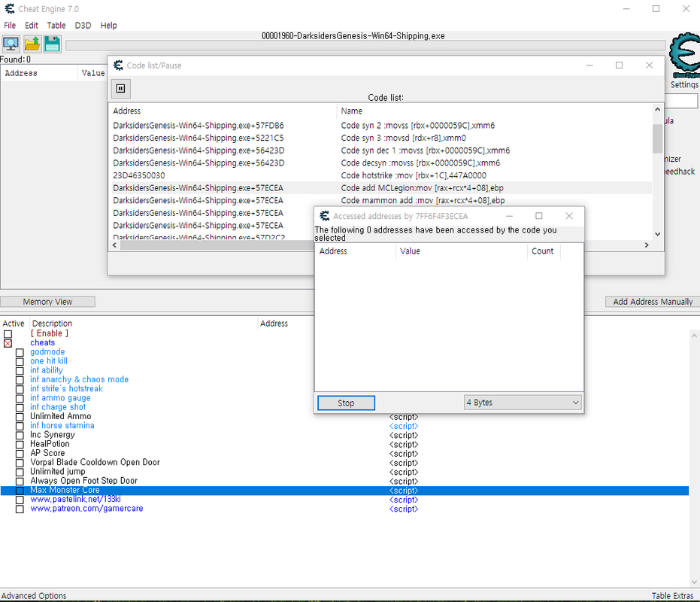Toggle the cheats group checkbox
The width and height of the screenshot is (700, 602).
8,343
